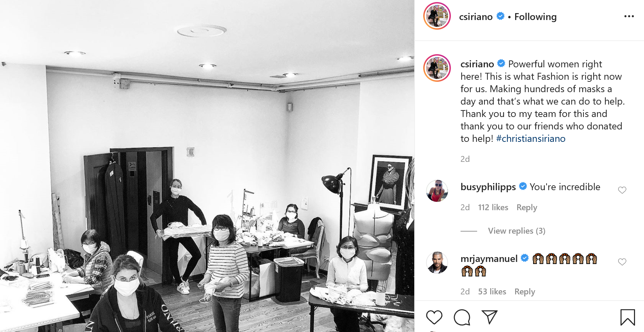Toggle the Following button
The image size is (644, 332).
tap(535, 17)
